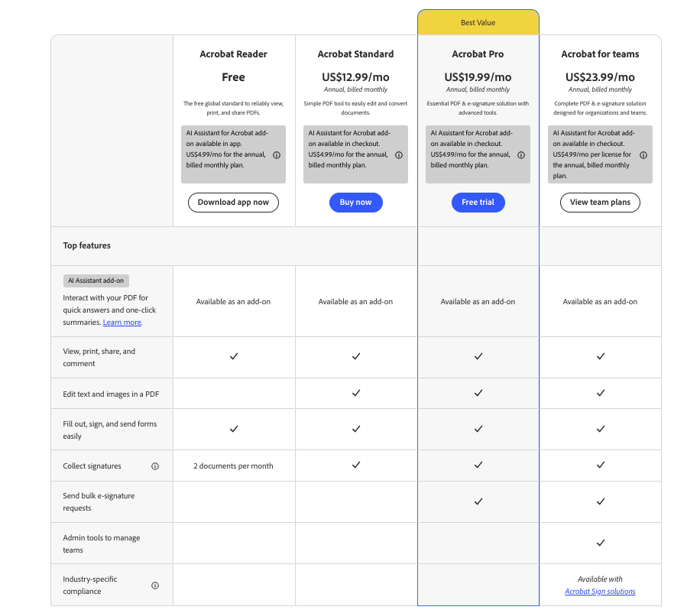Viewport: 700px width, 610px height.
Task: Start the Acrobat Pro Free trial
Action: tap(478, 202)
